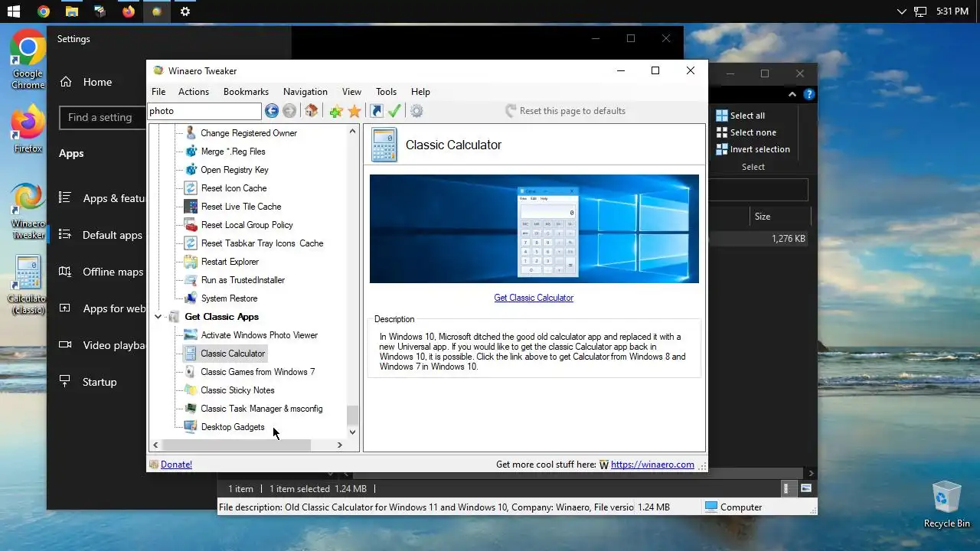Viewport: 980px width, 551px height.
Task: Click the Reset Live Tile Cache icon
Action: pyautogui.click(x=191, y=207)
